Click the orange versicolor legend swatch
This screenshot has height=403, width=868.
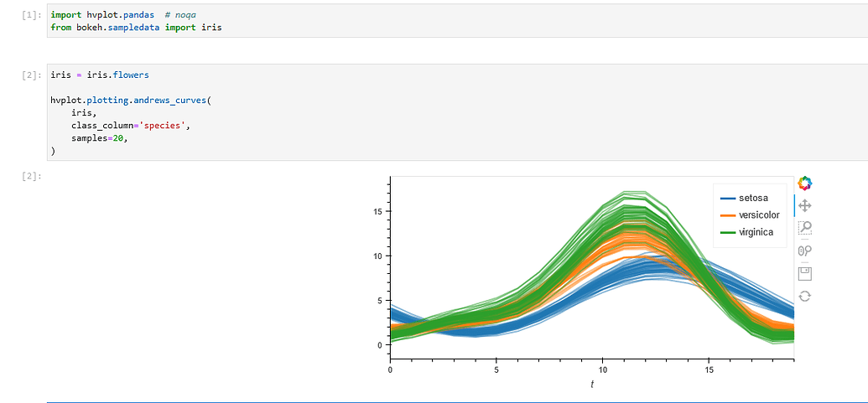click(x=727, y=215)
